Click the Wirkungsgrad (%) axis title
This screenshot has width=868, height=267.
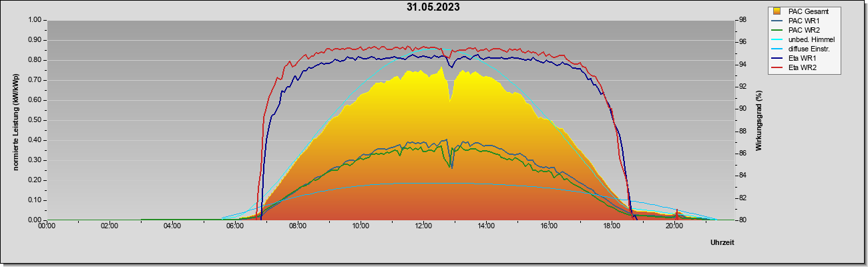point(759,120)
